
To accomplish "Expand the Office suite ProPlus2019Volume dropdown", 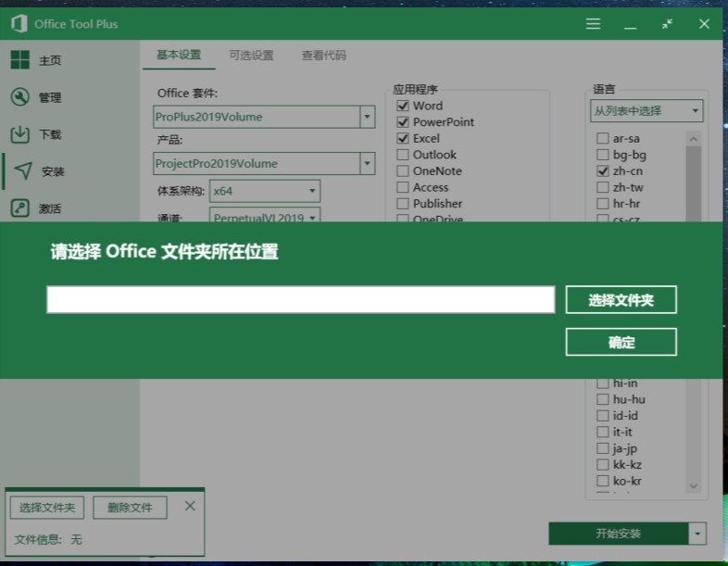I will pyautogui.click(x=367, y=117).
